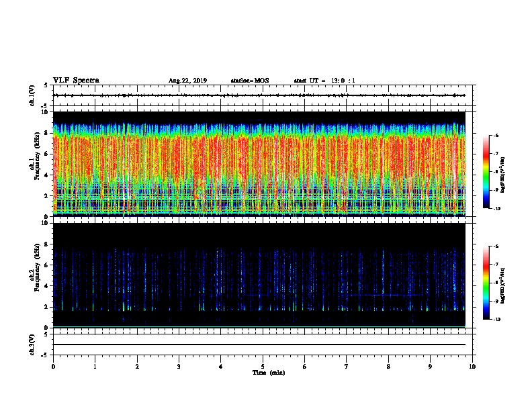Click time axis tick label "0"
The image size is (532, 411).
[53, 367]
